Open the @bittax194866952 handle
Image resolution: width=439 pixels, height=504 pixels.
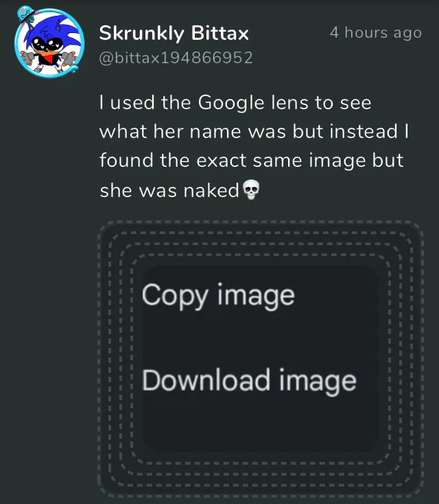(176, 58)
